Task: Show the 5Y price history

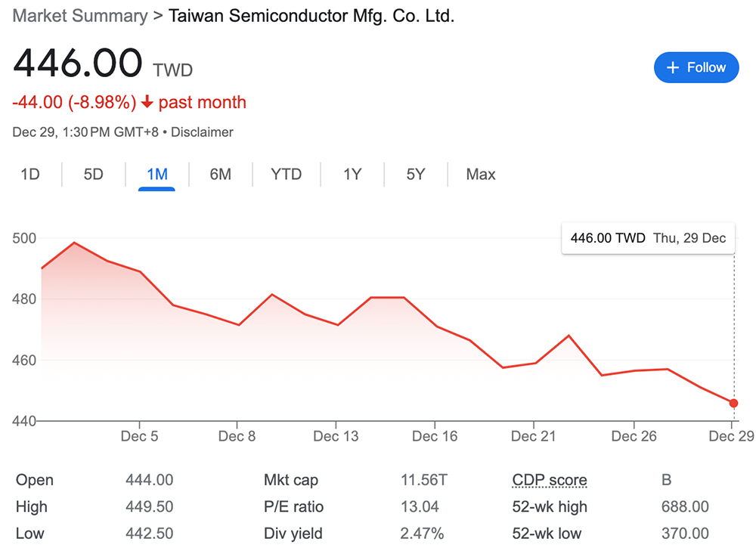Action: 415,175
